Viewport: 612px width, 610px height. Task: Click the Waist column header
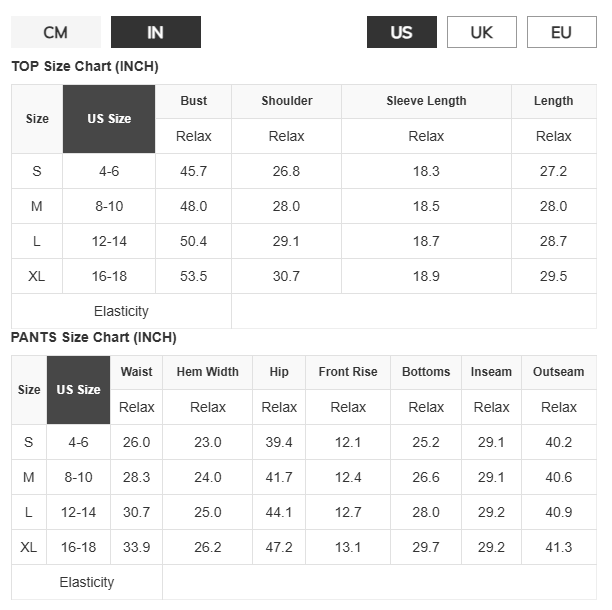click(136, 372)
